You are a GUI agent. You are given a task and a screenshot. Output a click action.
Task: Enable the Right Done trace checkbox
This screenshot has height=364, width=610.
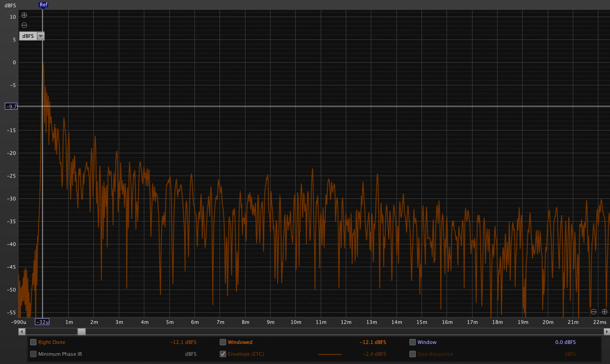(33, 342)
